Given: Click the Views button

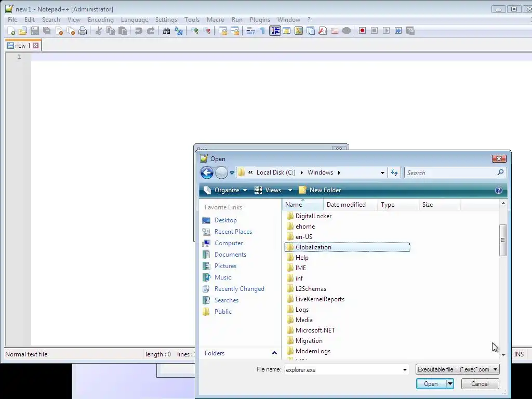Looking at the screenshot, I should (x=269, y=190).
